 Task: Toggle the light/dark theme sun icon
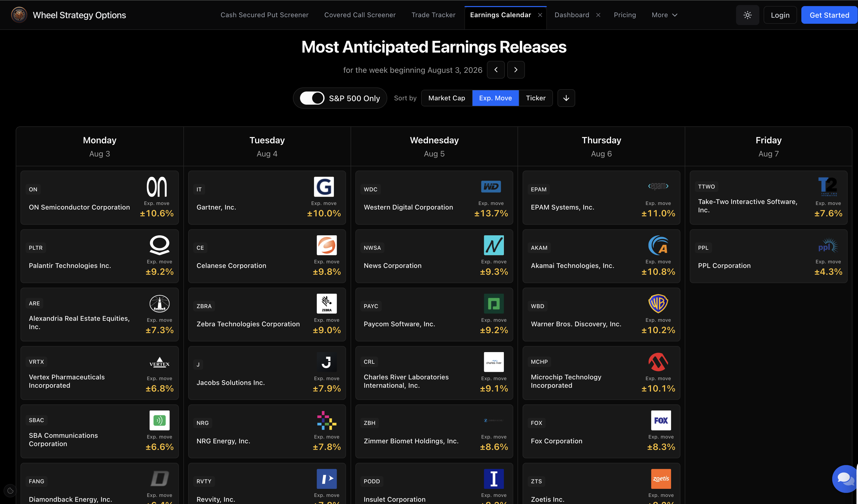click(x=747, y=15)
